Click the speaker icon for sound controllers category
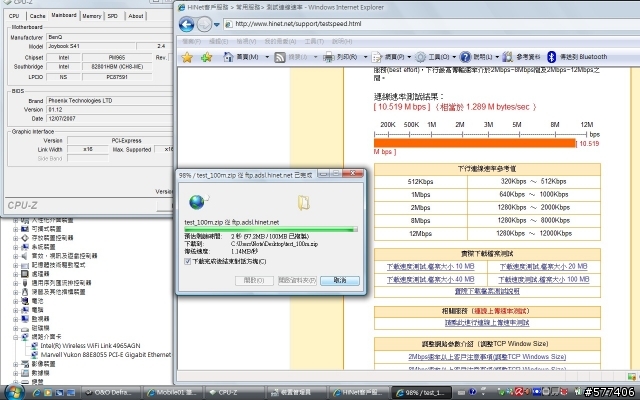 [x=24, y=256]
